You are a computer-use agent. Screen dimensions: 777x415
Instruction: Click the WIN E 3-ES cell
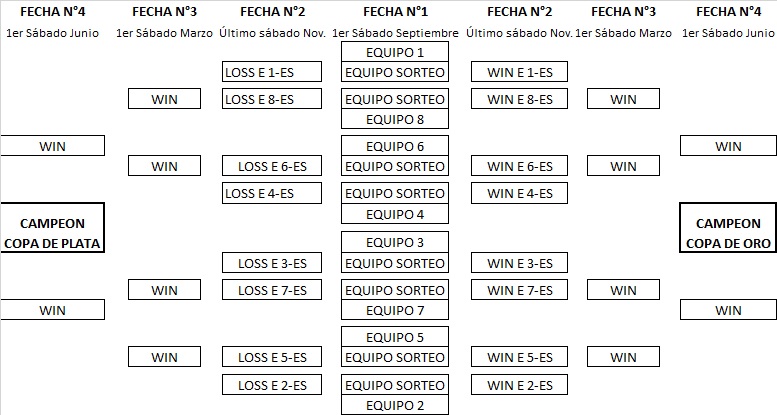(x=519, y=263)
